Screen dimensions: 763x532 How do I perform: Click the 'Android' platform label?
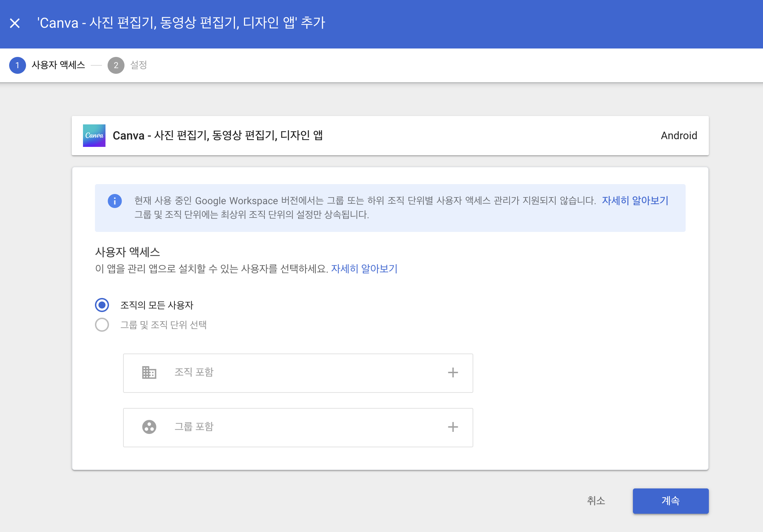679,136
